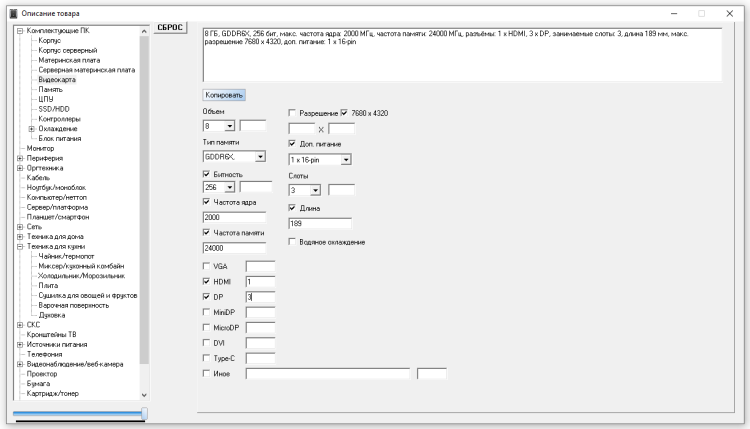The image size is (750, 429).
Task: Expand the Доп. питание 1 x 16-pin dropdown
Action: [345, 158]
